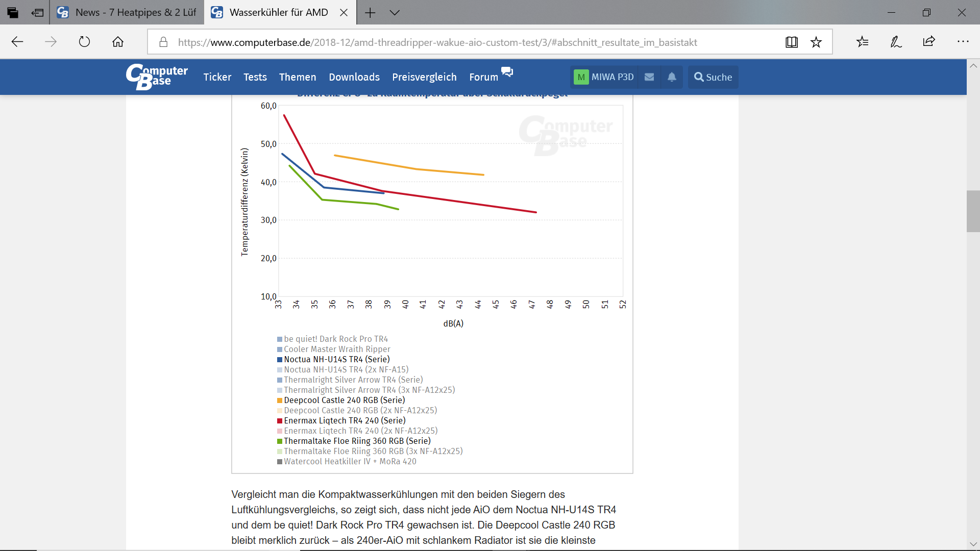Open Edge settings and more menu
This screenshot has height=551, width=980.
coord(963,42)
